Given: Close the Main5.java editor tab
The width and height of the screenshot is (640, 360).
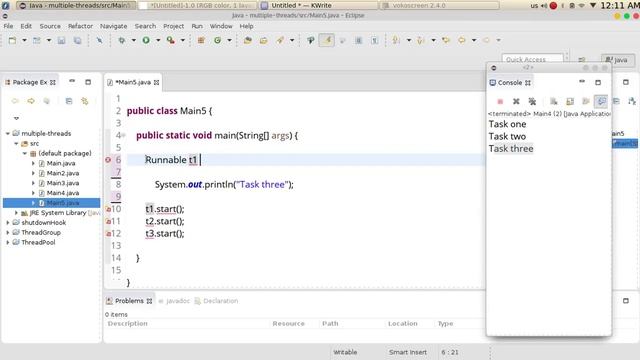Looking at the screenshot, I should 156,82.
